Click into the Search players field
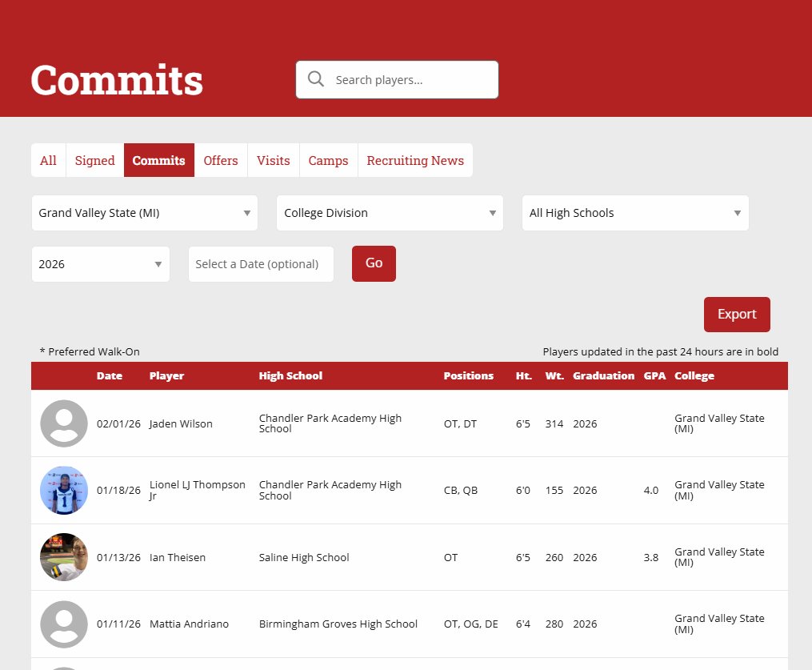812x670 pixels. 397,80
